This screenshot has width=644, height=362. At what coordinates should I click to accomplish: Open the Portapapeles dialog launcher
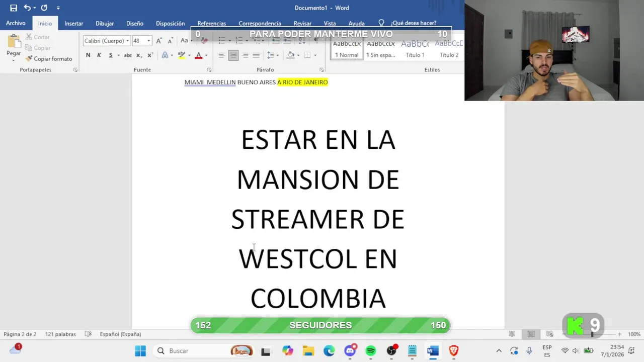click(x=75, y=70)
